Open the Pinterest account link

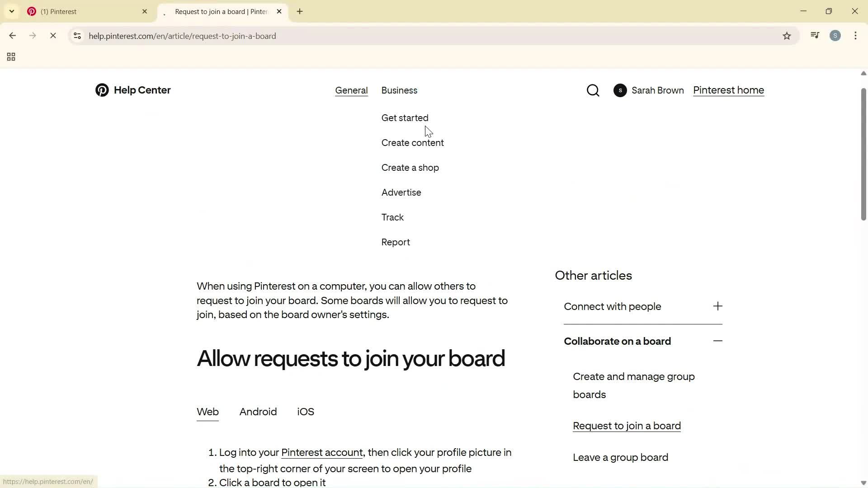click(x=321, y=452)
